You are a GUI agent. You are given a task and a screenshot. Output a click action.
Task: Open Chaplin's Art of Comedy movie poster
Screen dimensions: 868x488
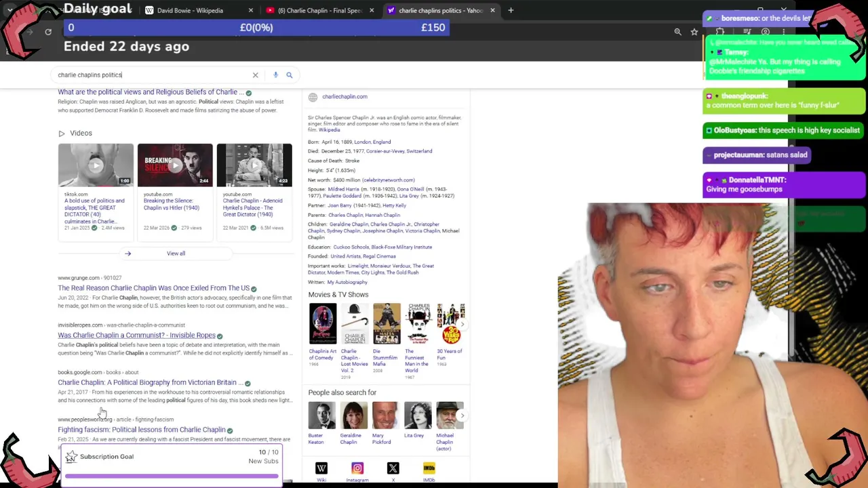pyautogui.click(x=323, y=324)
